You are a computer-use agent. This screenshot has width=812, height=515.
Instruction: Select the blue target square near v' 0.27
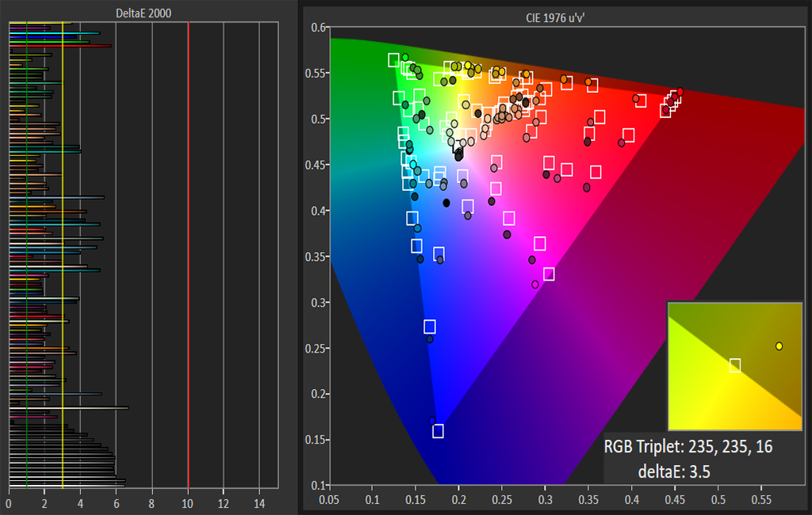point(429,326)
